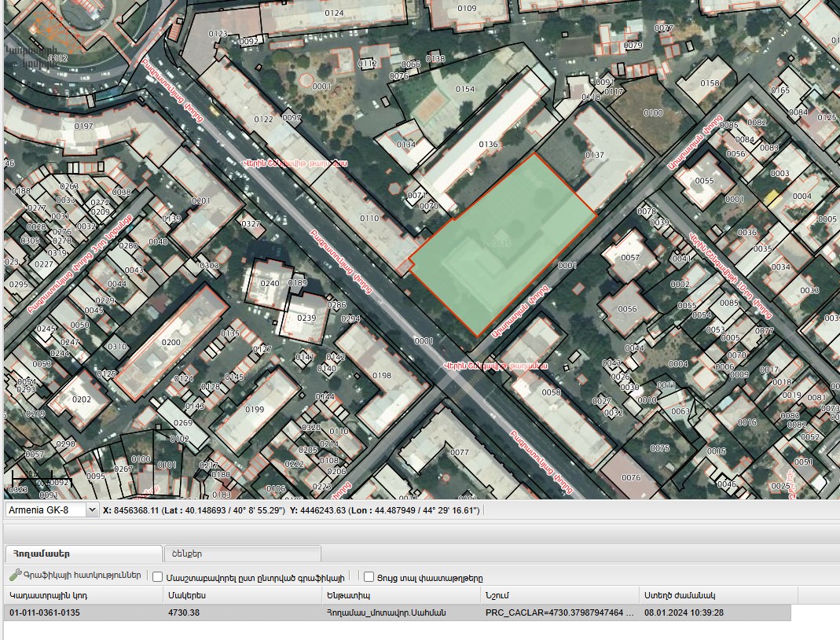
Task: Open the Armenia GK-8 coordinate system dropdown
Action: pos(51,509)
